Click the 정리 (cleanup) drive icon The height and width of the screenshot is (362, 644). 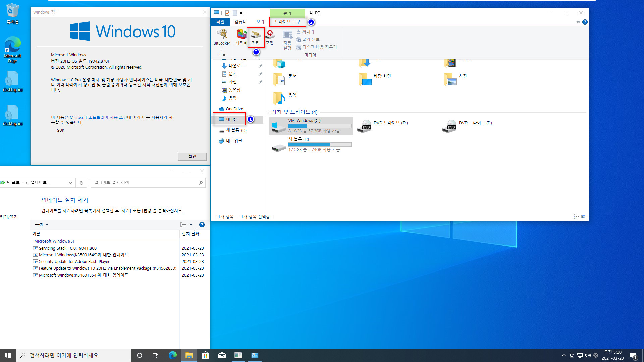[256, 37]
